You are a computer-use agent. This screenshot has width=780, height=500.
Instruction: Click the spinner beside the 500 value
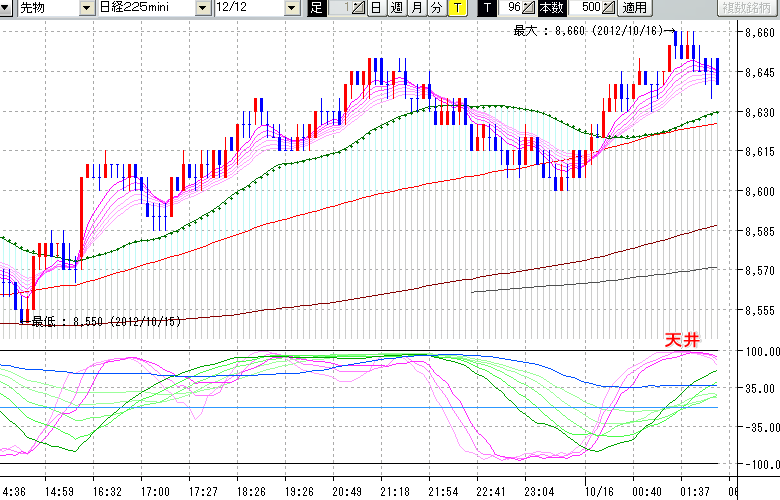(x=608, y=8)
